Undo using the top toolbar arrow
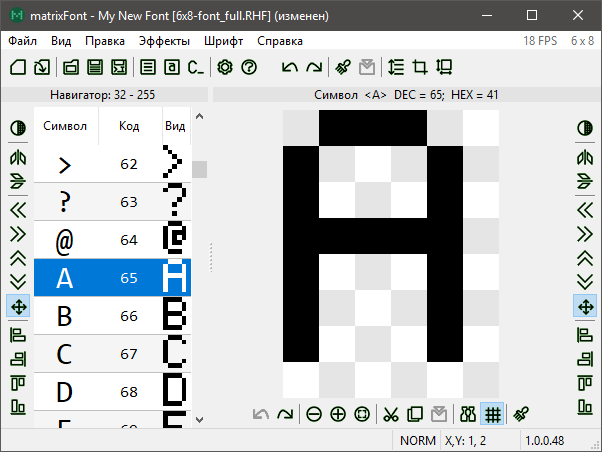Screen dimensions: 602x452 [290, 67]
